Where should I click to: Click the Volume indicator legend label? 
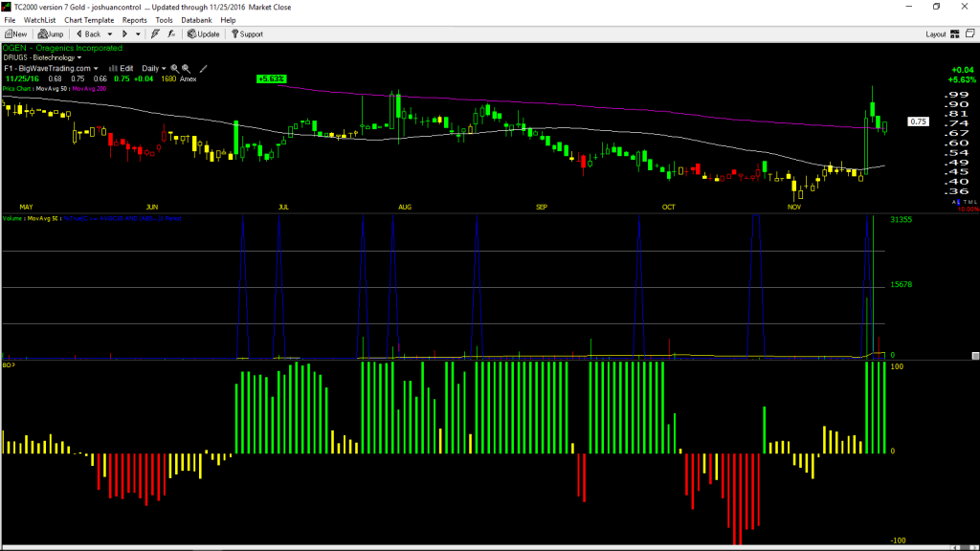click(x=13, y=219)
